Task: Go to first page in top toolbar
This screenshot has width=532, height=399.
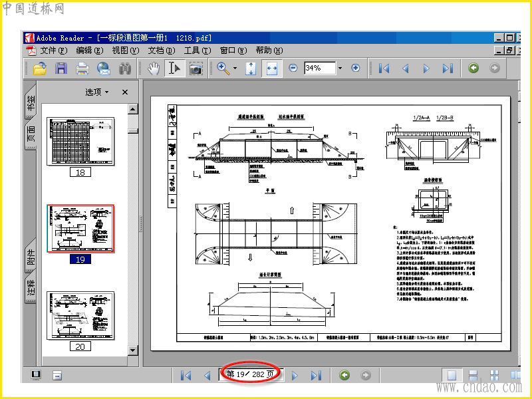Action: point(384,68)
